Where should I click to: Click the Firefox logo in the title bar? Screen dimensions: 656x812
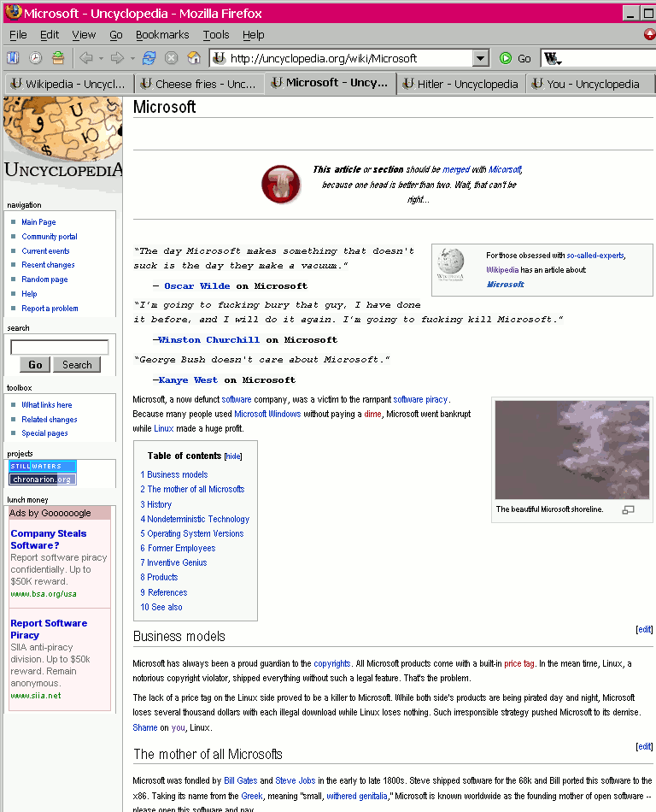[14, 13]
